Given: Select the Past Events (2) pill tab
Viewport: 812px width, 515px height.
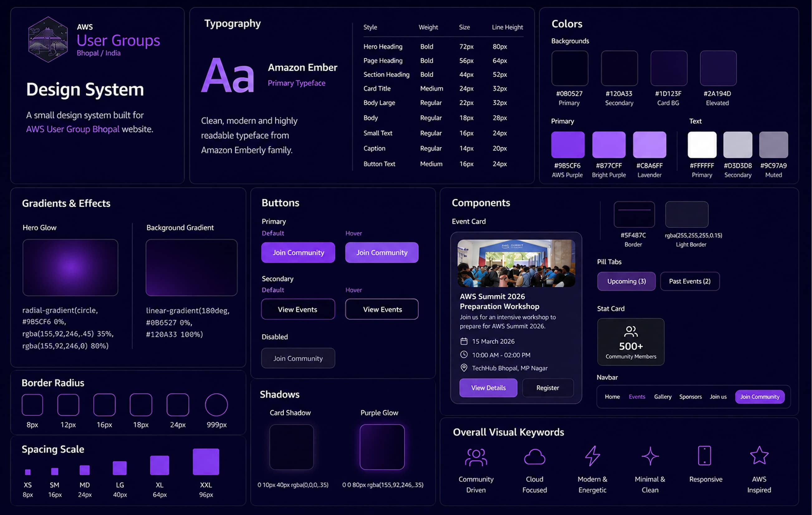Looking at the screenshot, I should pyautogui.click(x=689, y=281).
